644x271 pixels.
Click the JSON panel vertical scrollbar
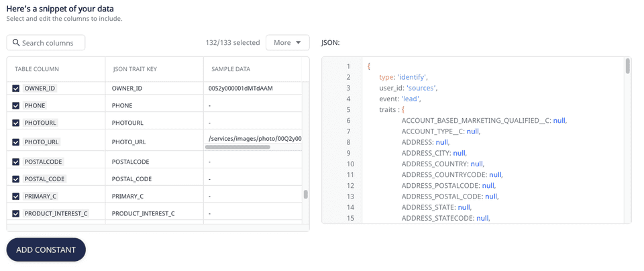(x=627, y=66)
